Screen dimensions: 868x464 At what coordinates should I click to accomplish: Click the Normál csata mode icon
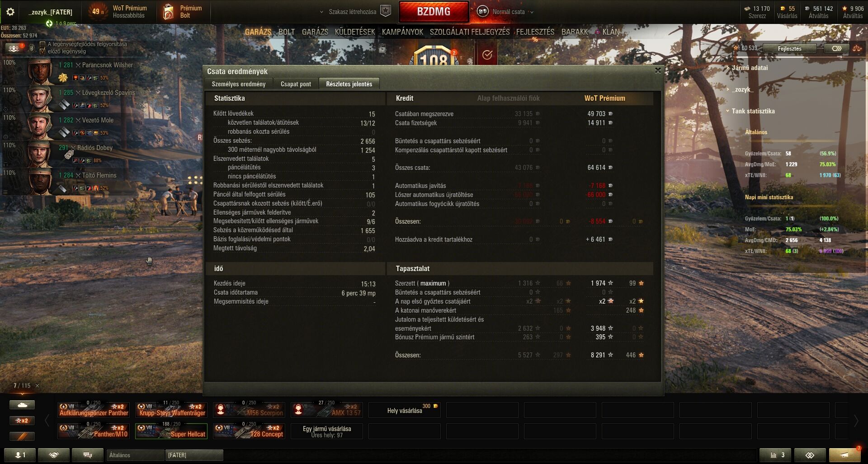point(483,12)
